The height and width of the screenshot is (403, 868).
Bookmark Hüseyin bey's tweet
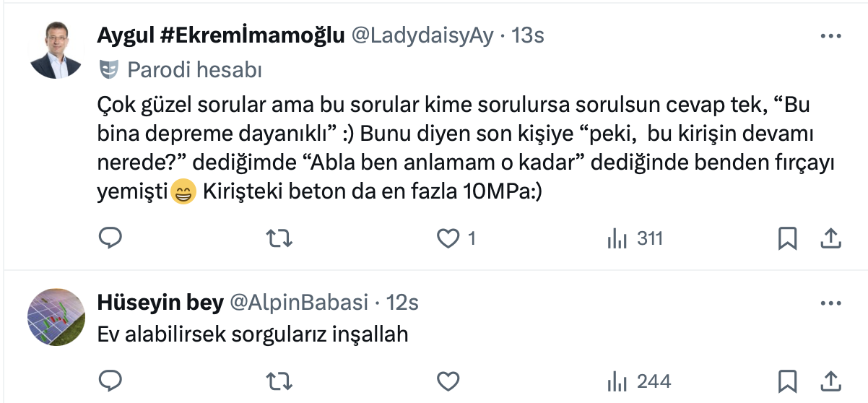point(787,381)
